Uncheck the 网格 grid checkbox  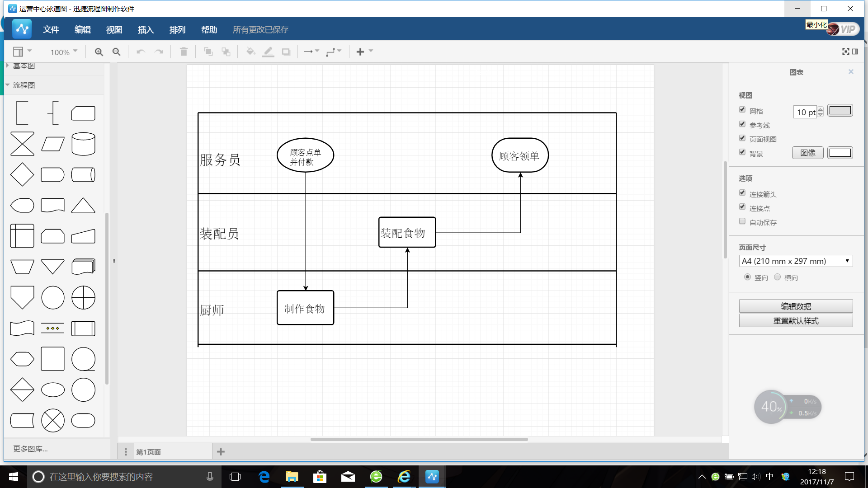pyautogui.click(x=742, y=110)
